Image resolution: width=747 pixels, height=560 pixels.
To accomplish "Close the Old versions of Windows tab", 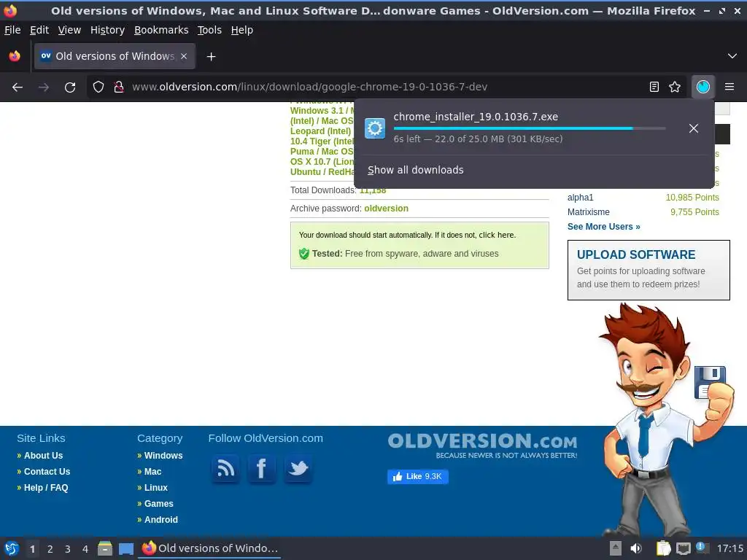I will click(x=184, y=56).
